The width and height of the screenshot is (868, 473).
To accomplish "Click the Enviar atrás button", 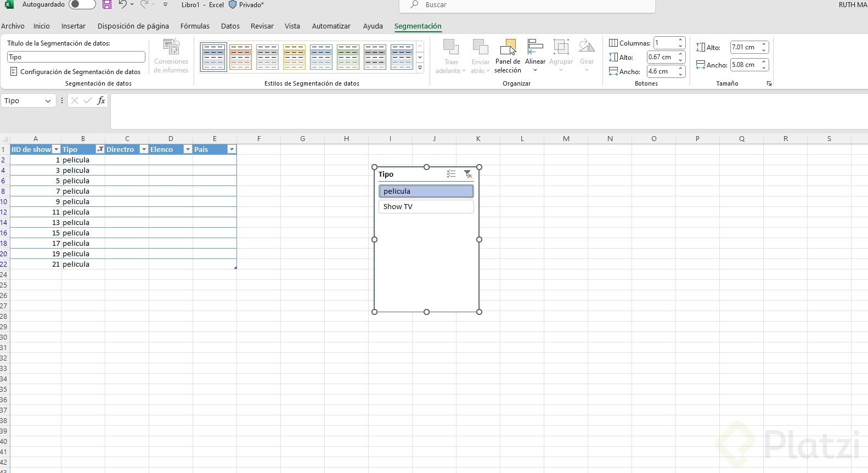I will tap(481, 56).
